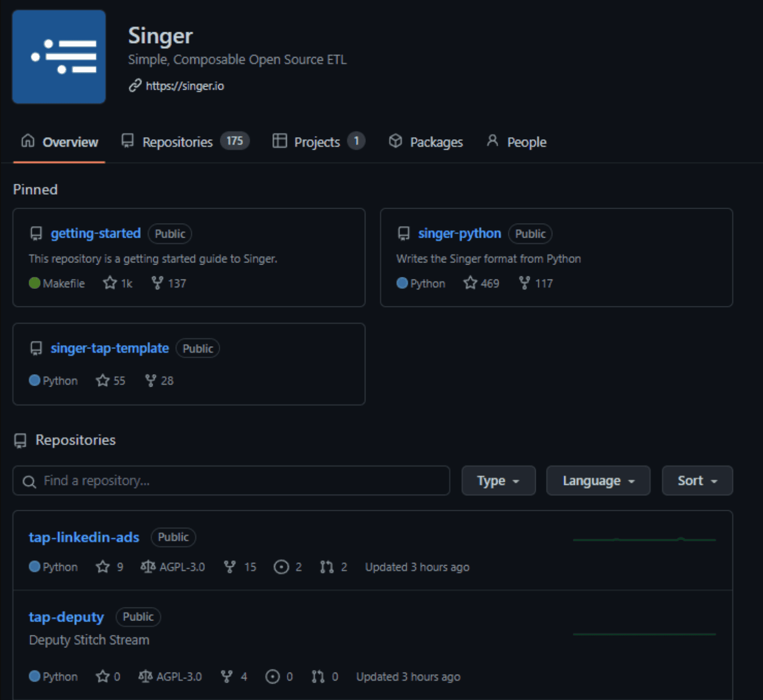Click the star icon on singer-tap-template
The image size is (763, 700).
[x=103, y=381]
